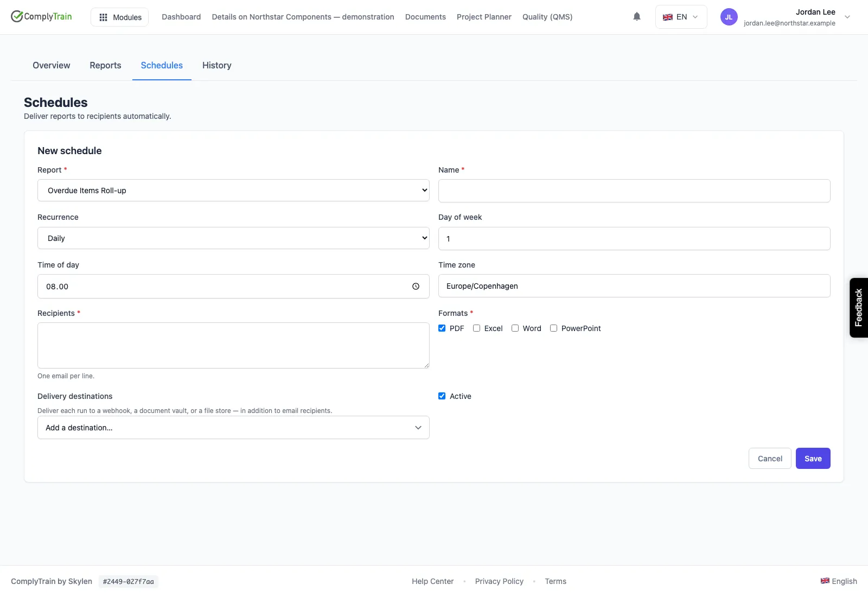Open the time picker clock icon
The height and width of the screenshot is (597, 868).
click(x=416, y=287)
